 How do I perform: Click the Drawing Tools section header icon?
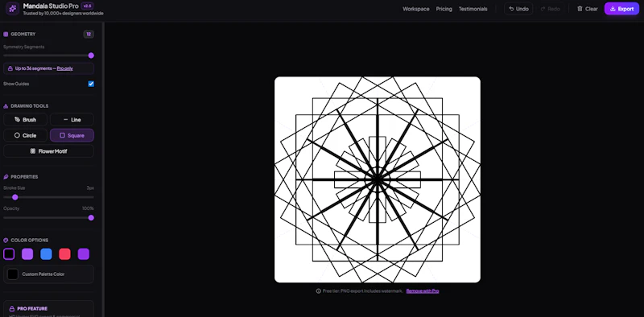6,106
